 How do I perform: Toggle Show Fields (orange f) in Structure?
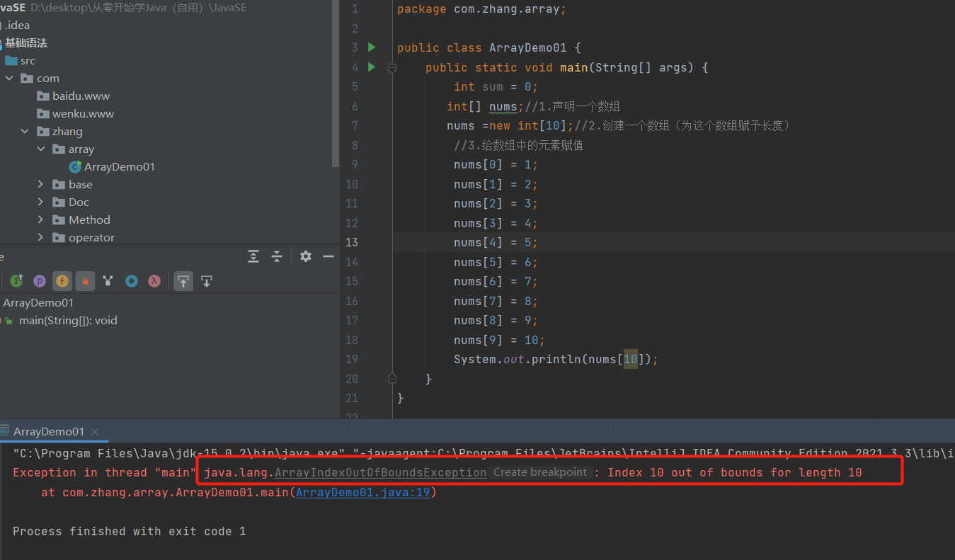point(62,281)
